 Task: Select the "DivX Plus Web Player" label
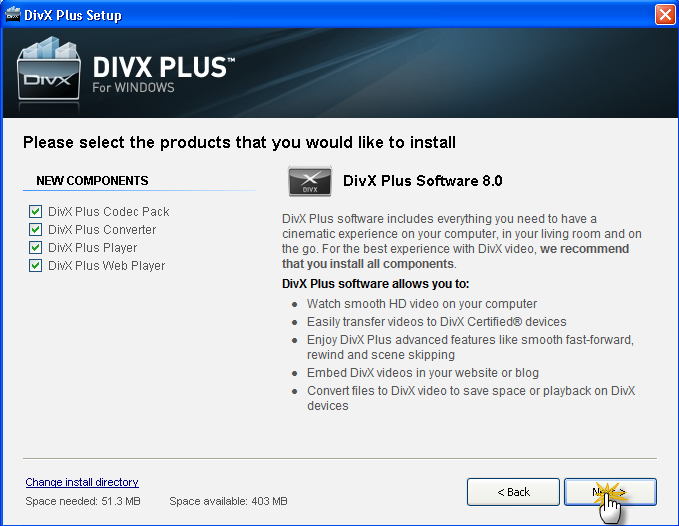pos(107,265)
